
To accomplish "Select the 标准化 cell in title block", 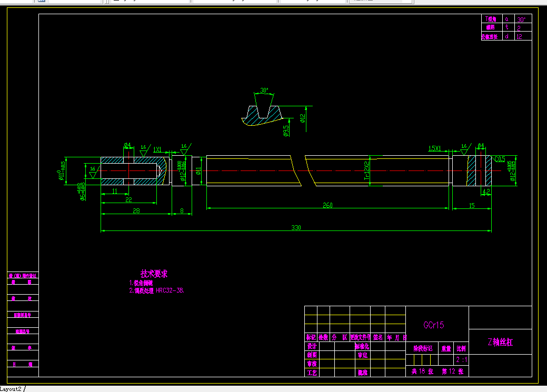I will pos(362,346).
